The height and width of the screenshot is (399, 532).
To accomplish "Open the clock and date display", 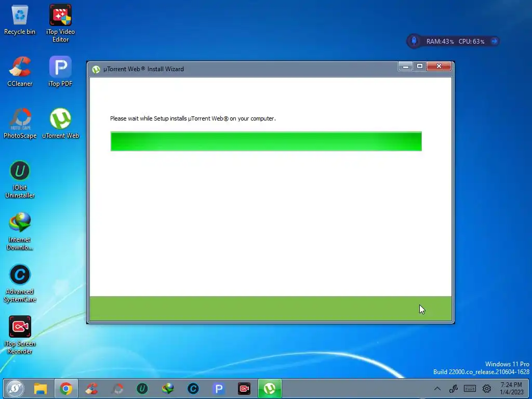I will (x=512, y=389).
